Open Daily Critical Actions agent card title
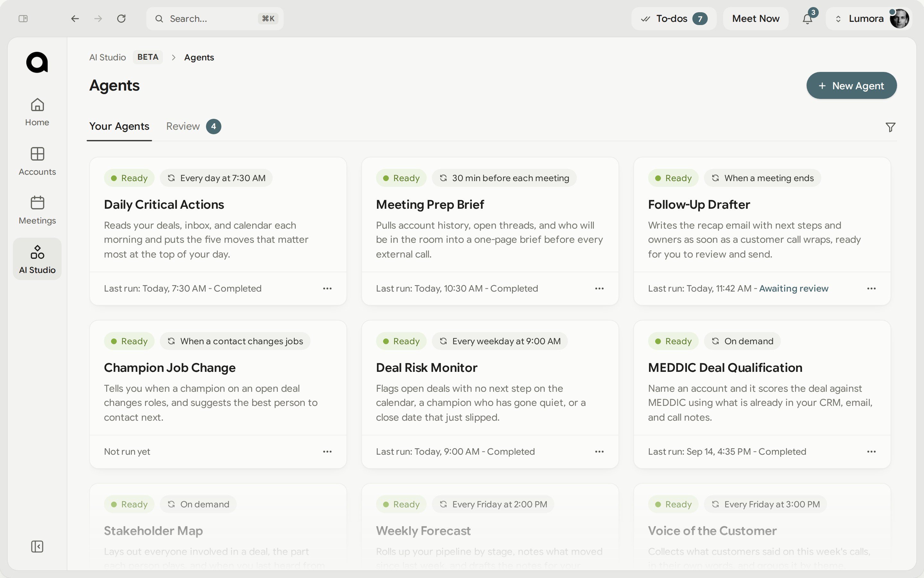 tap(164, 205)
